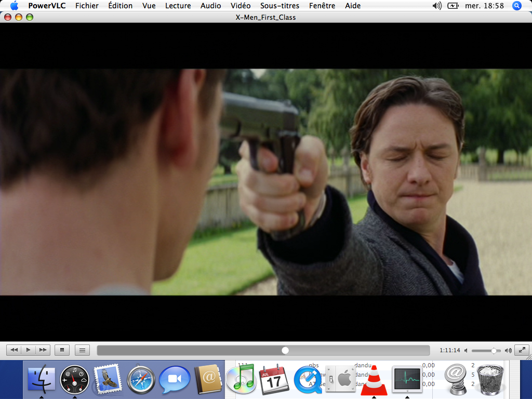
Task: Zoom the window with the green button
Action: coord(30,17)
